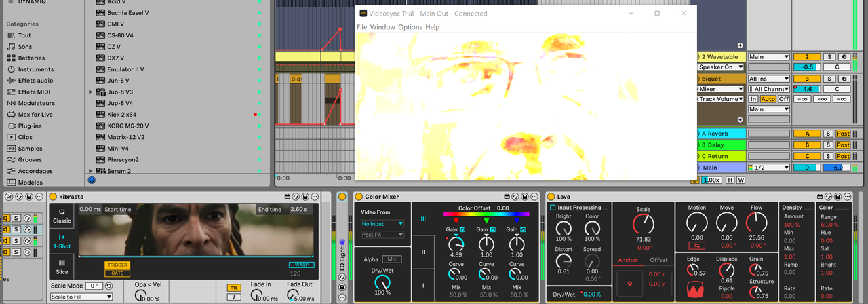Select the Lava anchor position pad
This screenshot has width=868, height=304.
pyautogui.click(x=630, y=283)
